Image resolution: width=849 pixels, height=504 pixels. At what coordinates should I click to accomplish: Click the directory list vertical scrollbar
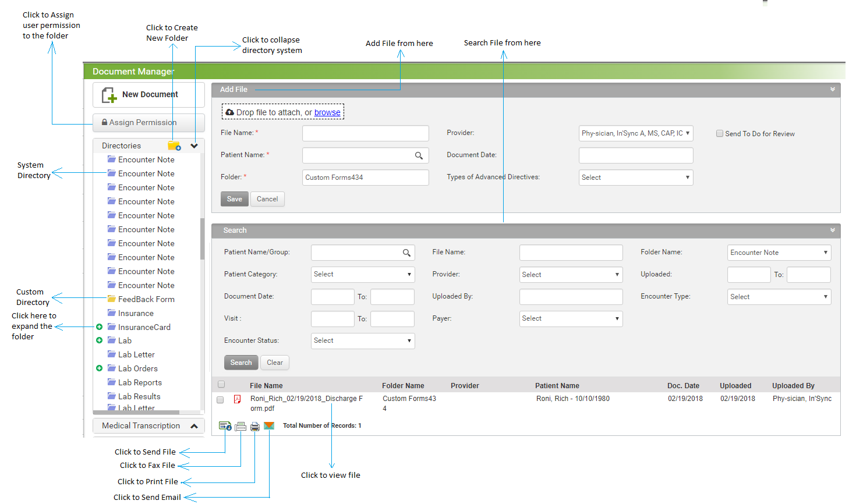pyautogui.click(x=202, y=239)
